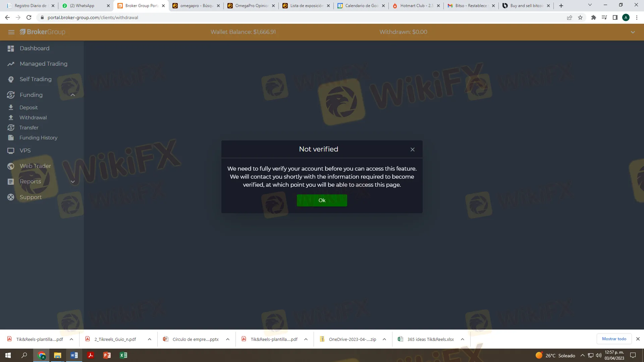Open the Managed Trading section
This screenshot has height=362, width=644.
point(43,64)
